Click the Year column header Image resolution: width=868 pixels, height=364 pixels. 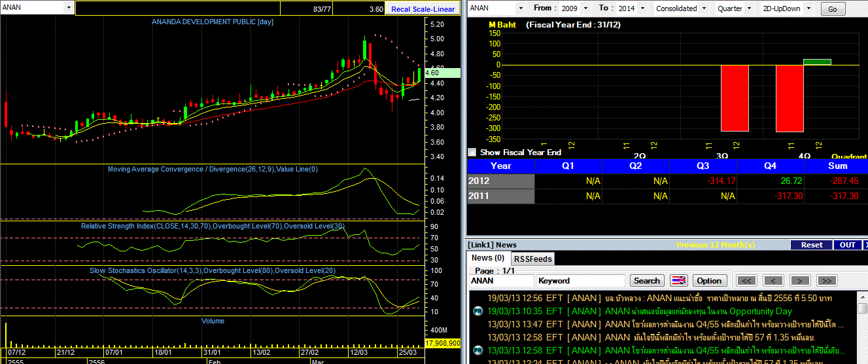coord(501,166)
